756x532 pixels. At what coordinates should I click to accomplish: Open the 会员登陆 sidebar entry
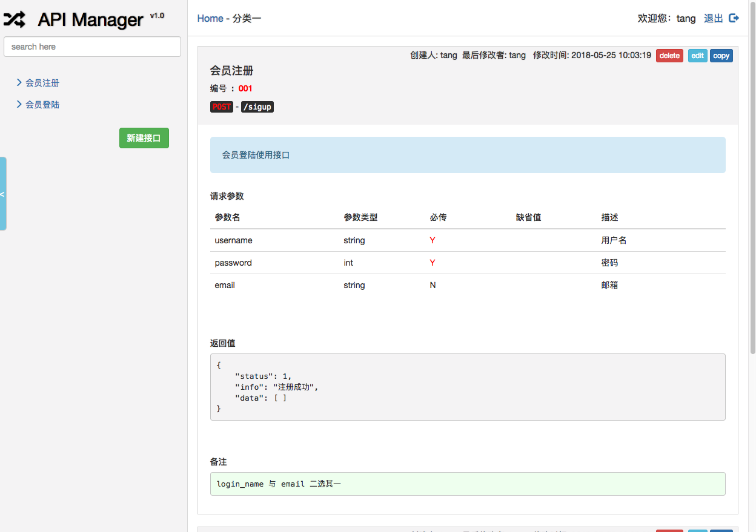[42, 105]
